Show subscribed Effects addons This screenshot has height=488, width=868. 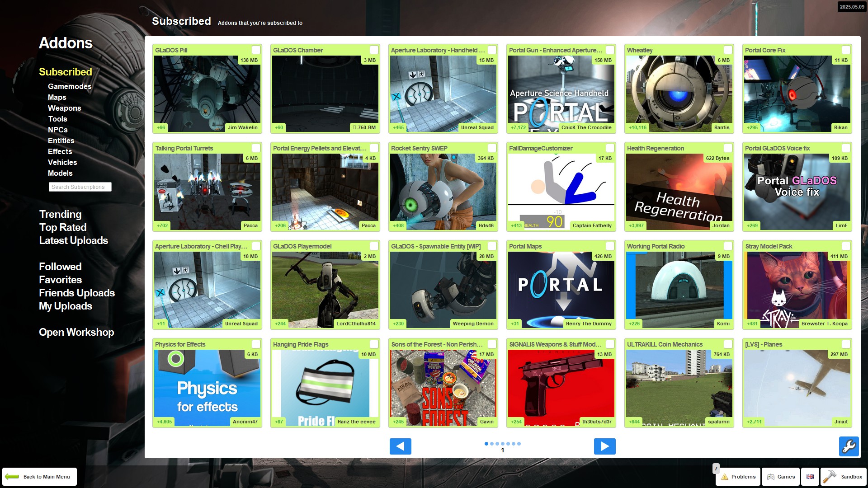[60, 151]
